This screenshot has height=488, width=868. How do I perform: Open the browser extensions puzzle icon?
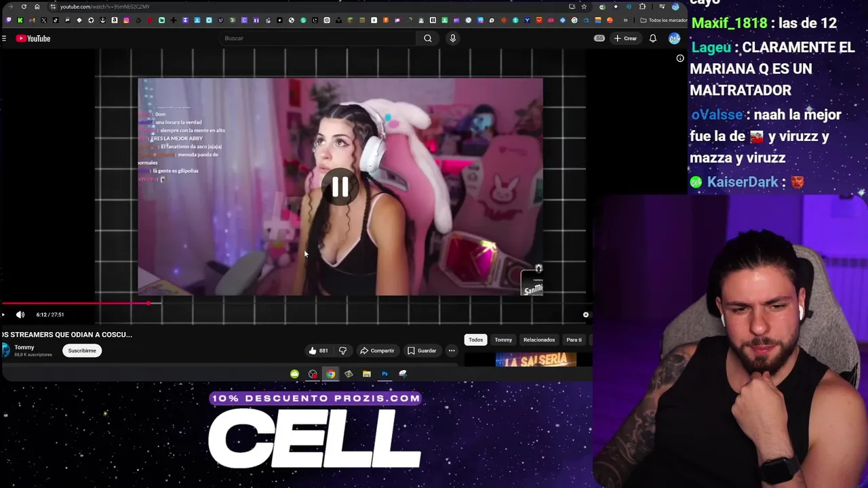pyautogui.click(x=642, y=7)
